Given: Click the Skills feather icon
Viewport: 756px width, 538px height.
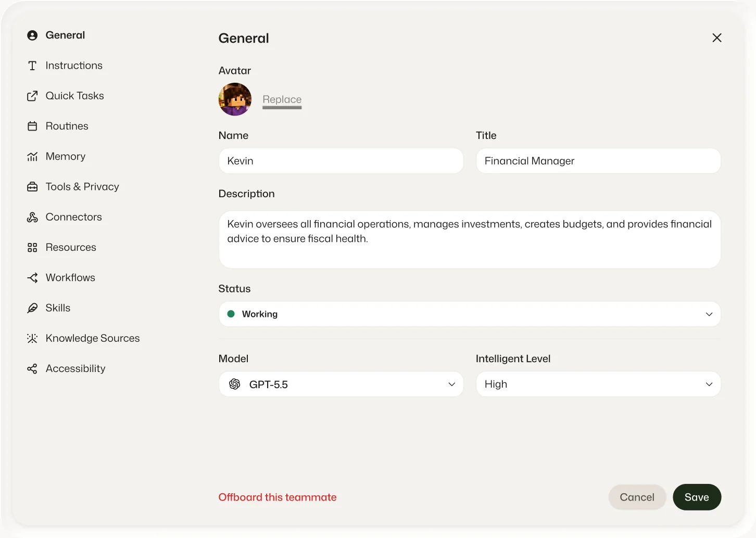Looking at the screenshot, I should tap(32, 308).
